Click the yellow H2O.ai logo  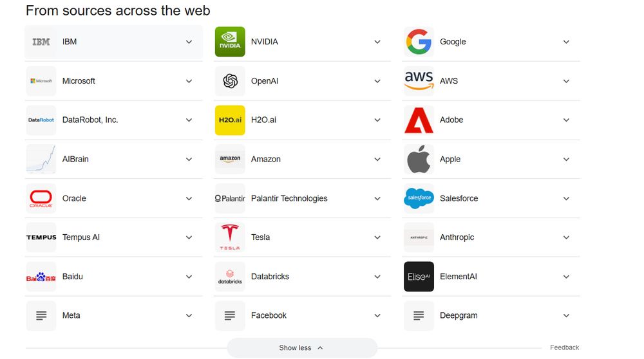(x=230, y=120)
